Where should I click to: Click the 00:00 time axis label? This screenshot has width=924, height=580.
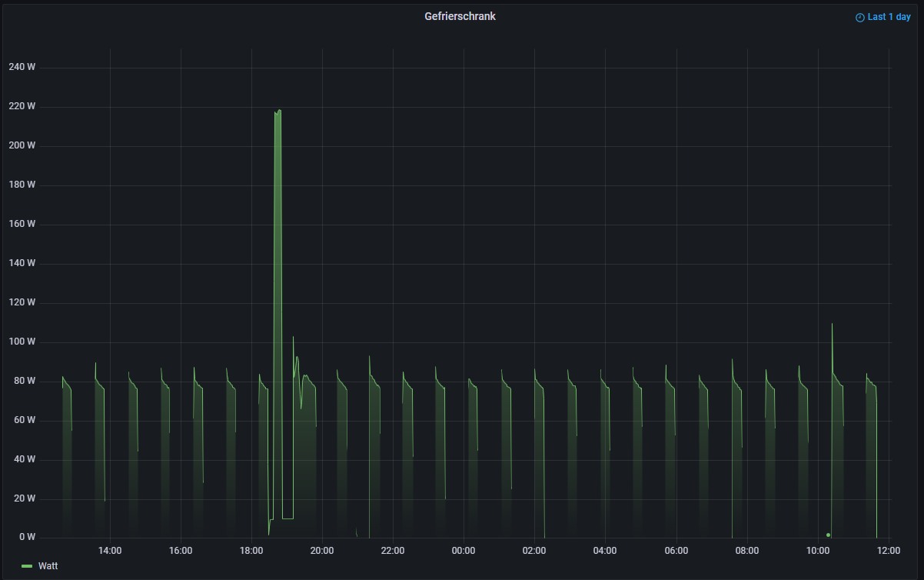click(464, 551)
